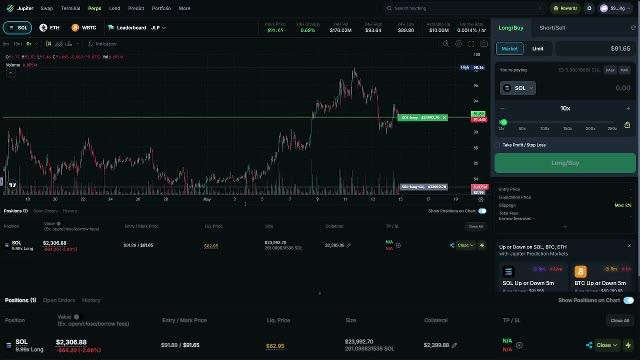Select the WBTC market icon

[75, 28]
